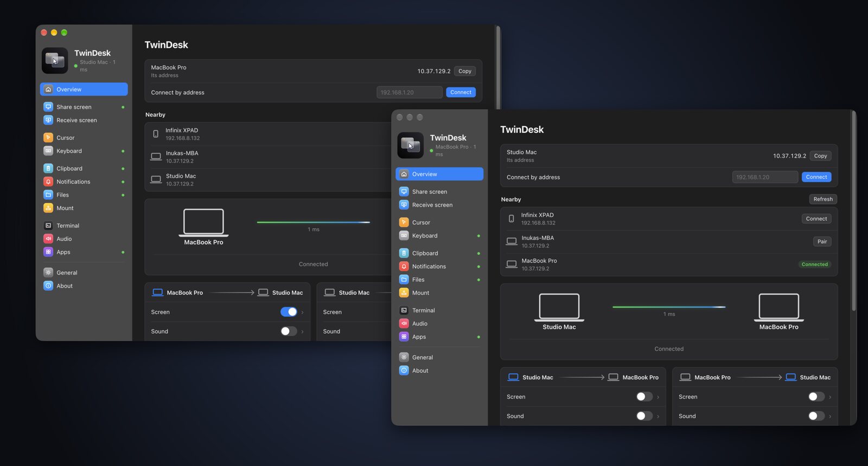This screenshot has width=868, height=466.
Task: Enable Screen toggle under Studio Mac to MacBook Pro, front window
Action: [644, 397]
